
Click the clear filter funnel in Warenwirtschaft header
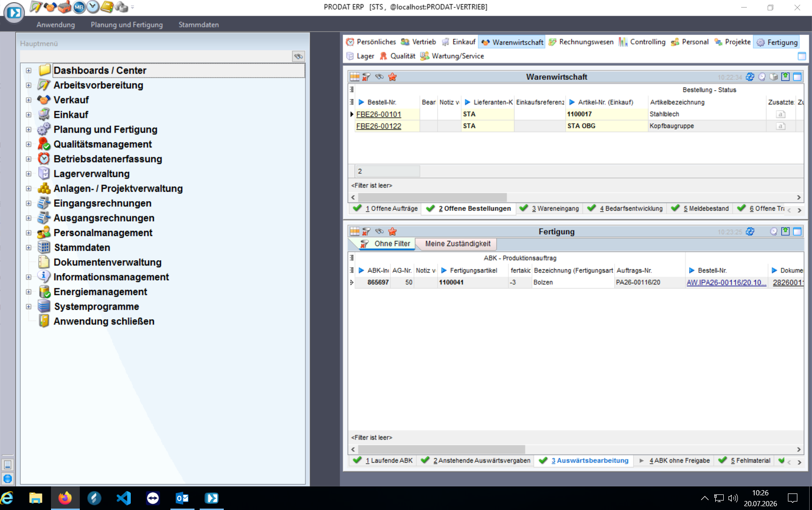point(366,77)
